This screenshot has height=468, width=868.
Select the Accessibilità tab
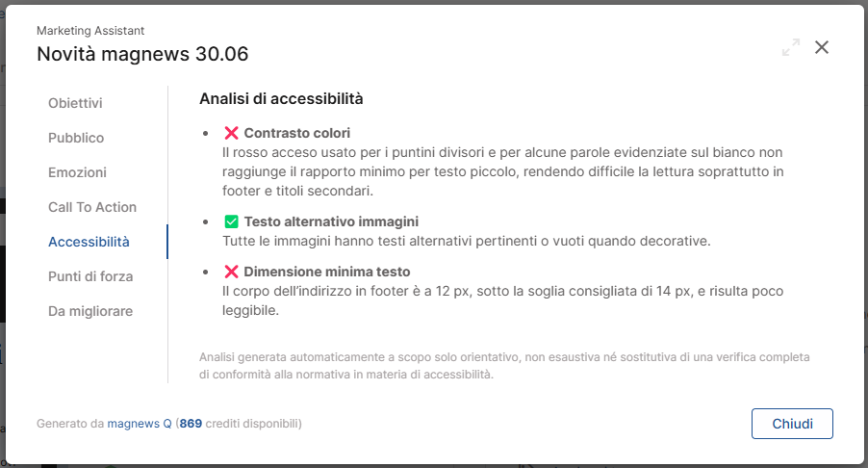tap(89, 242)
